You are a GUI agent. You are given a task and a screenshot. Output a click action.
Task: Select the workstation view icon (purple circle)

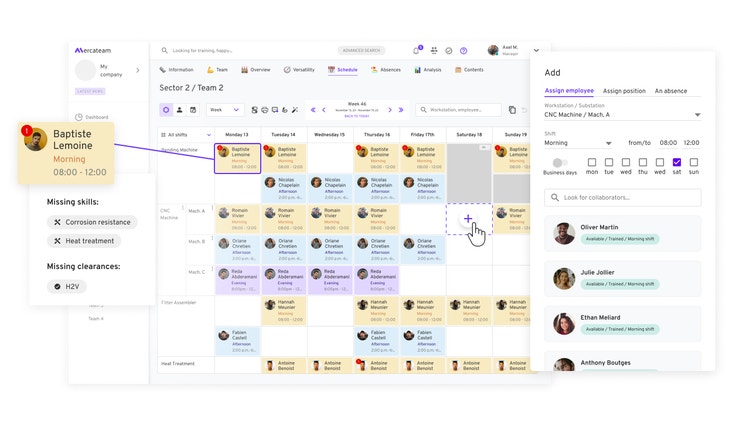pyautogui.click(x=166, y=110)
